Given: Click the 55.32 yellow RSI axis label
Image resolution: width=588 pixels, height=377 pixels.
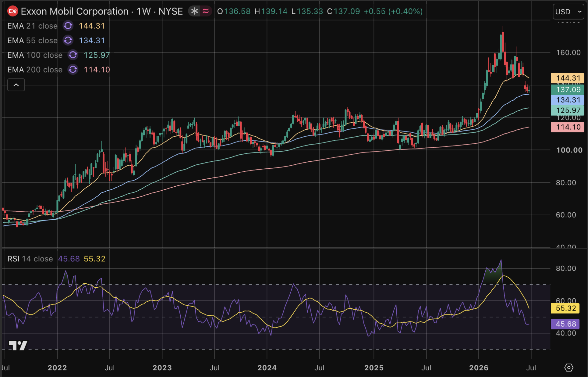Looking at the screenshot, I should (566, 308).
